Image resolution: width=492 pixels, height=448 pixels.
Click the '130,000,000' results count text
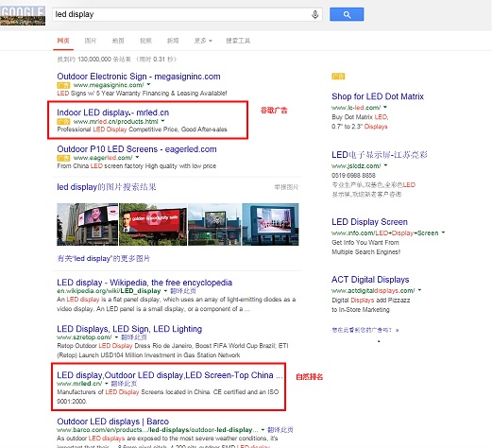(94, 60)
